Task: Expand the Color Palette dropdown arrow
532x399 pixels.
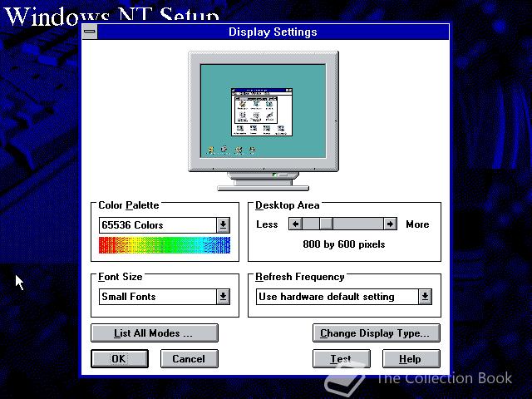Action: coord(223,225)
